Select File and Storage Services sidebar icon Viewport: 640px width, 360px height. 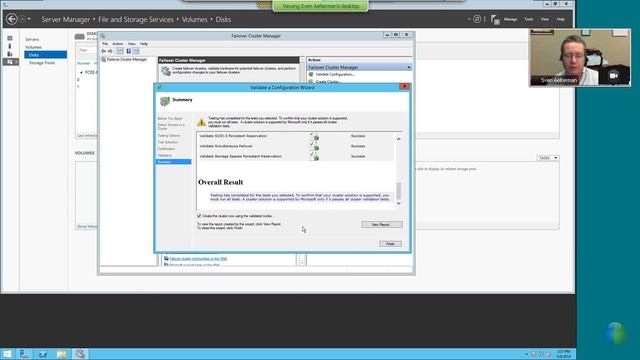11,62
